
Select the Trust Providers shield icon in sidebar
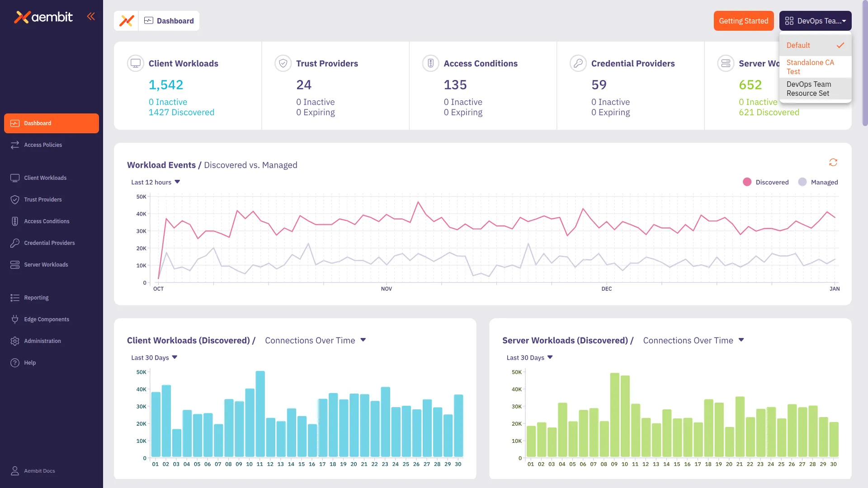click(14, 199)
